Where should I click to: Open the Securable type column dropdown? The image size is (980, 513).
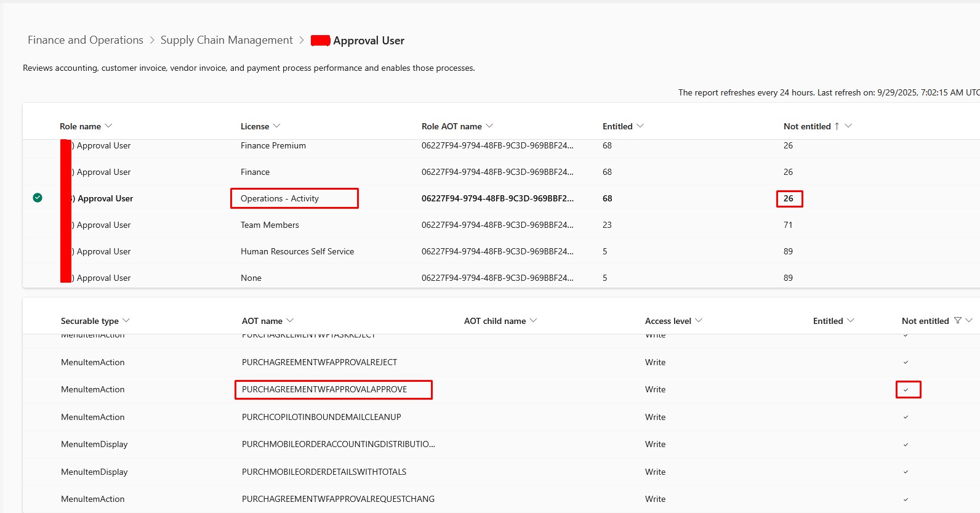point(126,321)
